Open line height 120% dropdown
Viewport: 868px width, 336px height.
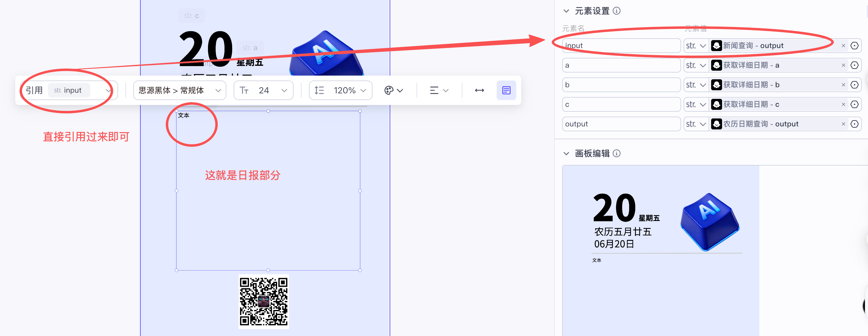coord(340,90)
